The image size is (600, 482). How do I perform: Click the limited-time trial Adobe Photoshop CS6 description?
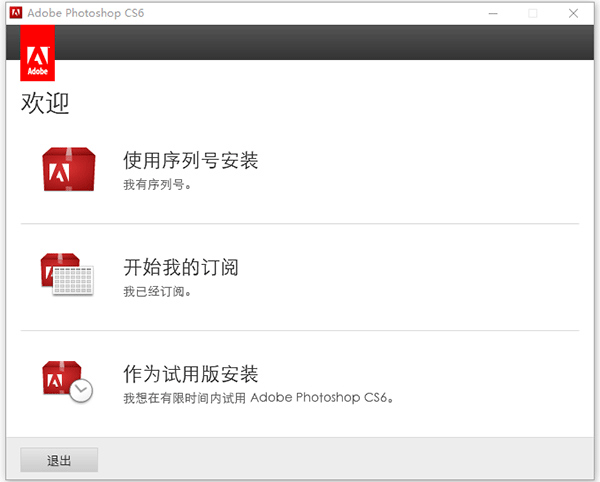[x=258, y=398]
